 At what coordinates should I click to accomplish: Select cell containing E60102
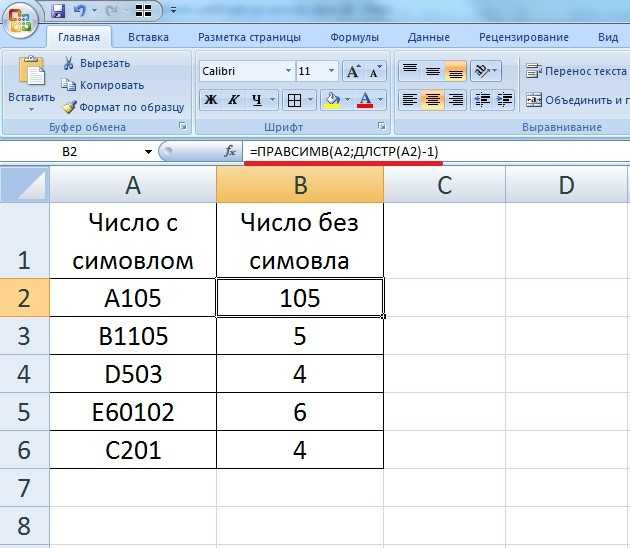(133, 412)
